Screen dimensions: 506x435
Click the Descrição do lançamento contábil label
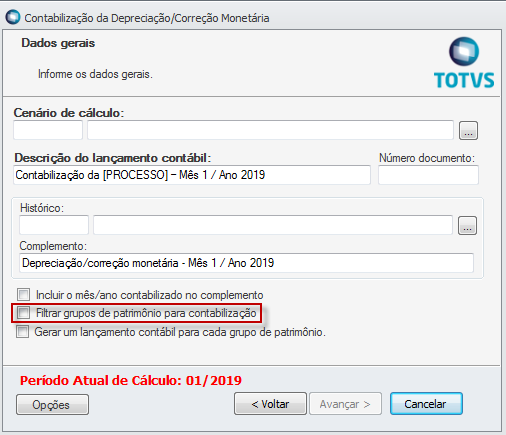[x=113, y=158]
